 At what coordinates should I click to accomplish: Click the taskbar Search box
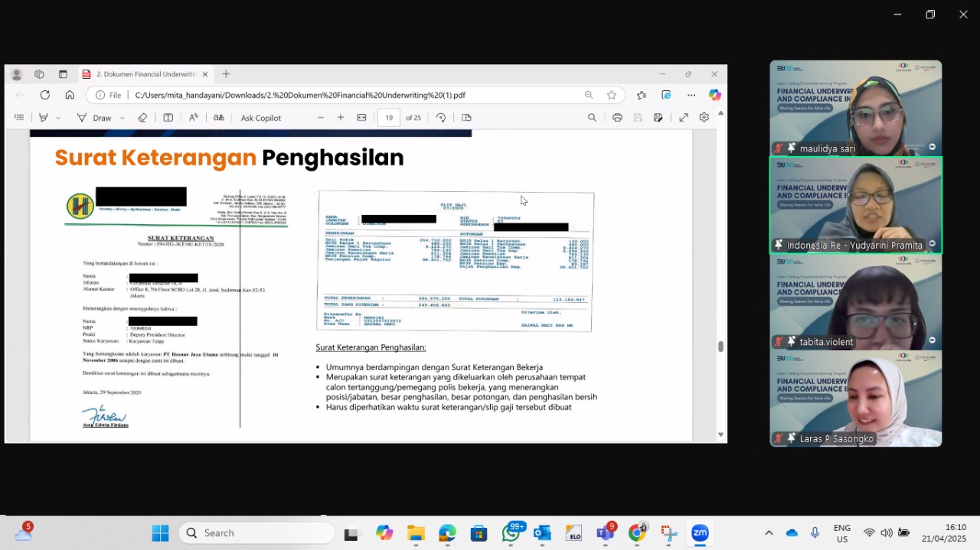tap(257, 533)
